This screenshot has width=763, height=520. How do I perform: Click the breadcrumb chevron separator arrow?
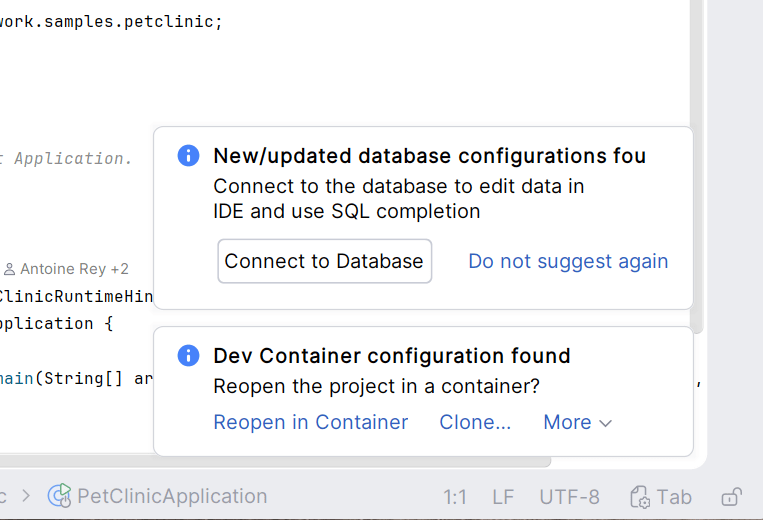26,496
